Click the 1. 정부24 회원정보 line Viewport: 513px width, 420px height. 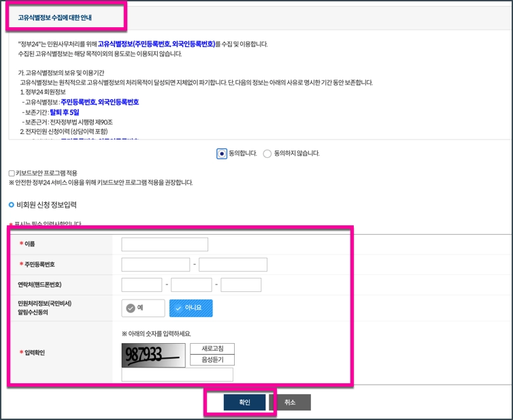43,92
